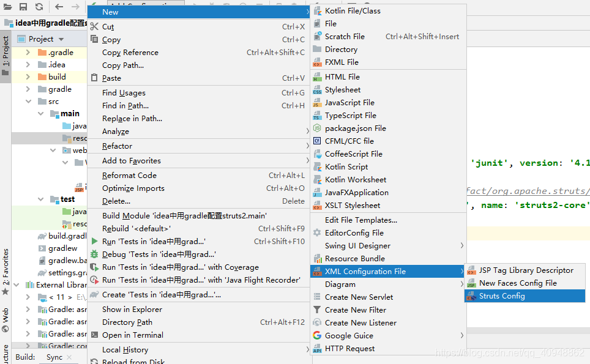This screenshot has height=364, width=590.
Task: Click the Copy icon in context menu
Action: [x=94, y=39]
